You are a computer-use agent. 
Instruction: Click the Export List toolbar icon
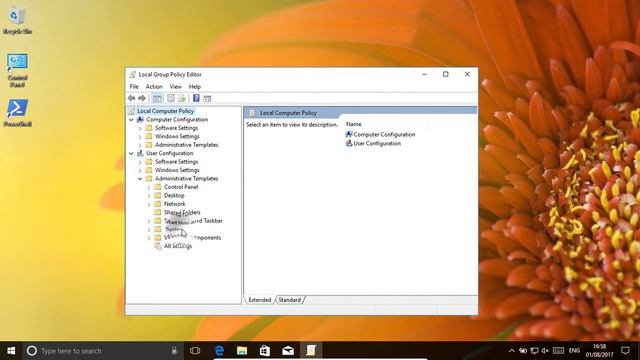[x=182, y=98]
